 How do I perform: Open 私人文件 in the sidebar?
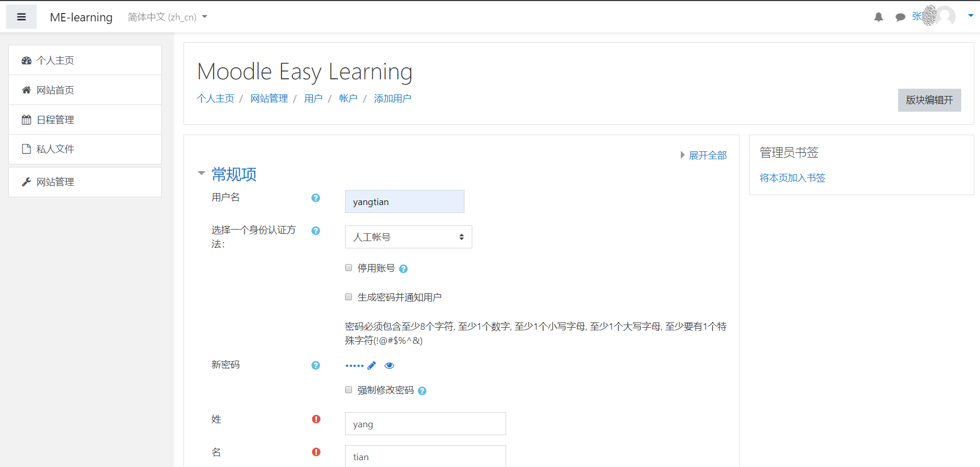coord(85,149)
